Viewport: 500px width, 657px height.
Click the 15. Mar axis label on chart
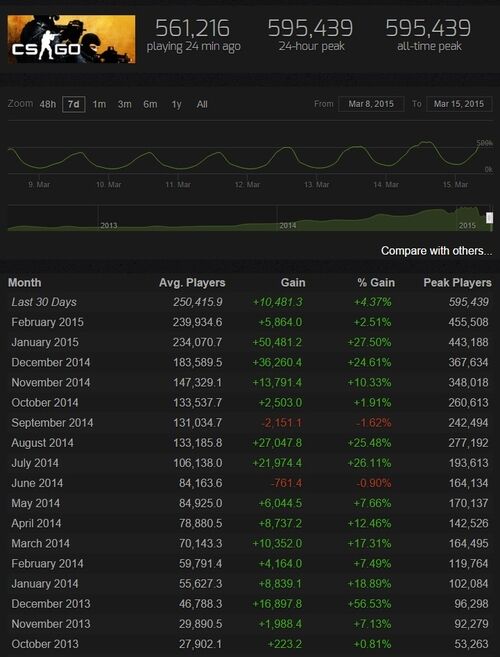coord(456,184)
